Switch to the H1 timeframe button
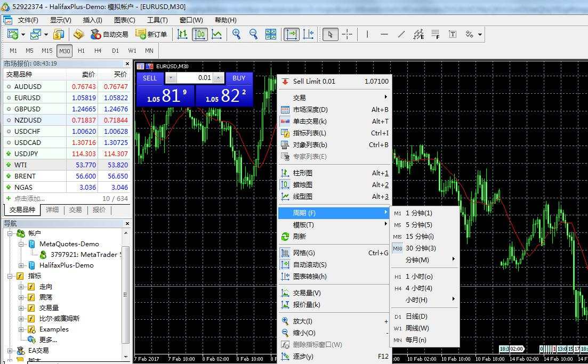 81,51
